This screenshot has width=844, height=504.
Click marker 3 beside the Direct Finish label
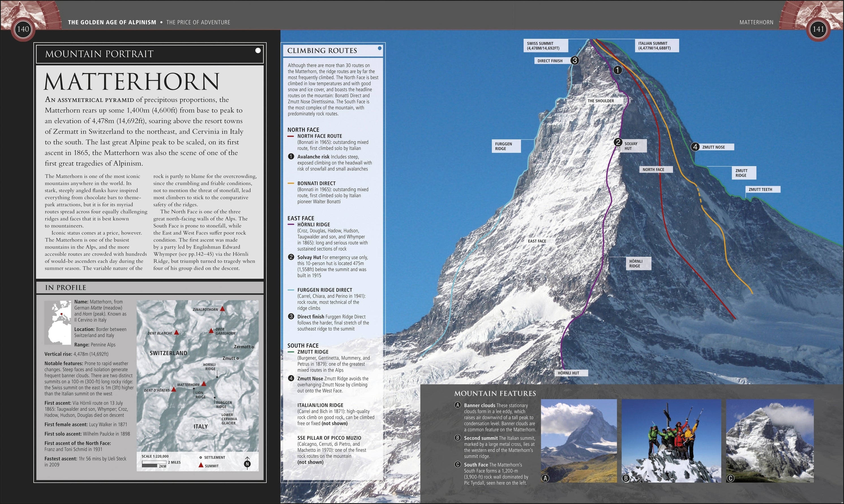tap(574, 61)
